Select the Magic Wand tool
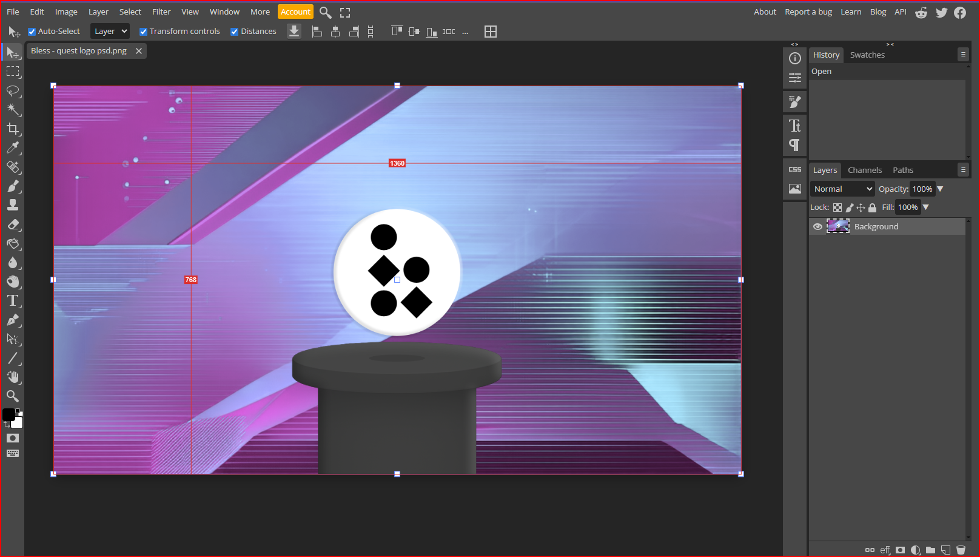Image resolution: width=980 pixels, height=557 pixels. tap(13, 109)
